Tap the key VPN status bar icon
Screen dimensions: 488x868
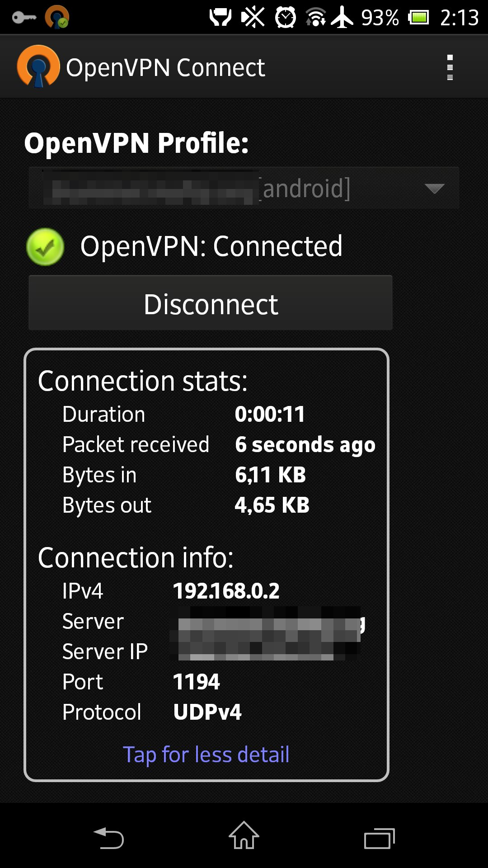[x=24, y=18]
